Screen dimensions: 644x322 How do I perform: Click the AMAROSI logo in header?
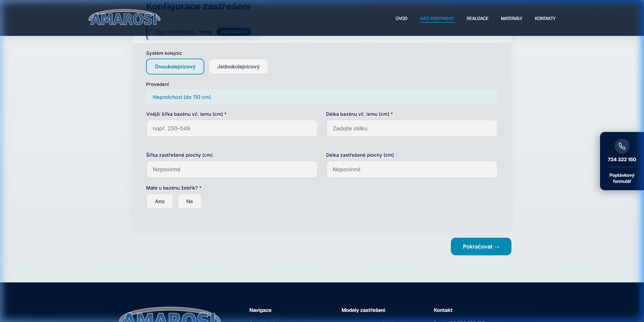(x=124, y=18)
